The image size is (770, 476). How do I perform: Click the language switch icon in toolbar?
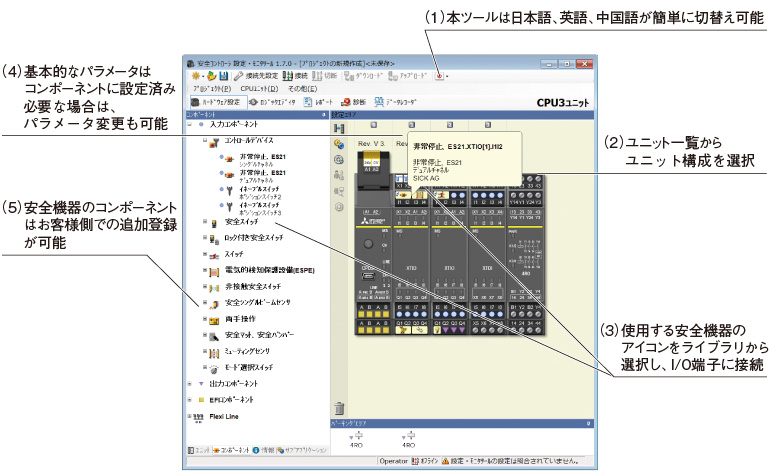click(x=437, y=75)
